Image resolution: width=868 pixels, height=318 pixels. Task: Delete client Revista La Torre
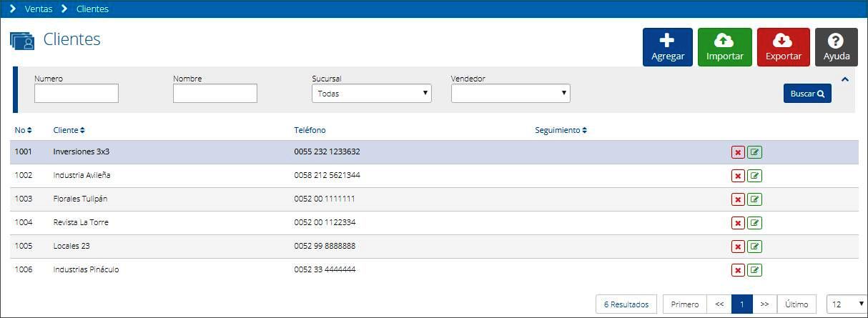[738, 223]
